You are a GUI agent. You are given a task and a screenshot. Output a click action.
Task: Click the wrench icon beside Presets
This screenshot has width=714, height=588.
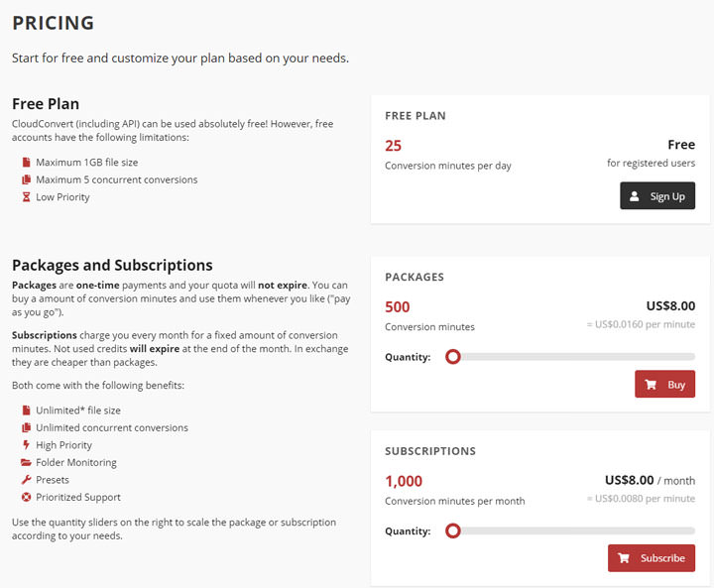27,480
